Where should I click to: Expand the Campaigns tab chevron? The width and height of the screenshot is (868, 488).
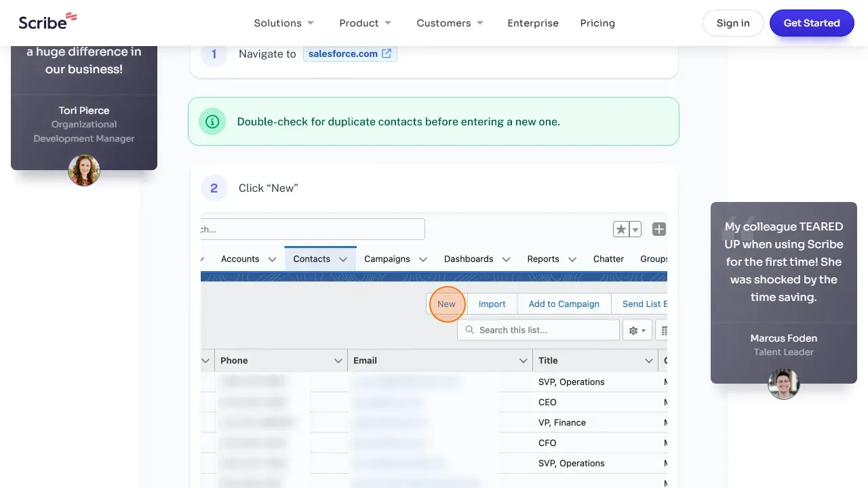[423, 260]
